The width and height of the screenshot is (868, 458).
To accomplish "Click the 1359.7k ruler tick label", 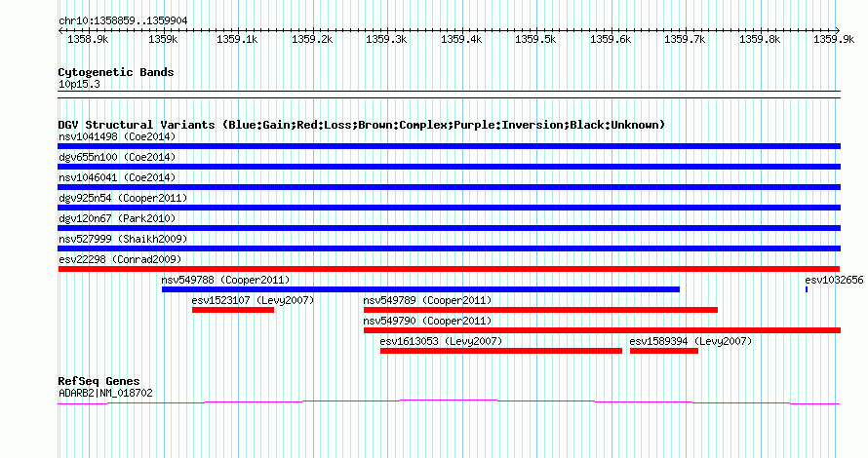I will (x=685, y=39).
